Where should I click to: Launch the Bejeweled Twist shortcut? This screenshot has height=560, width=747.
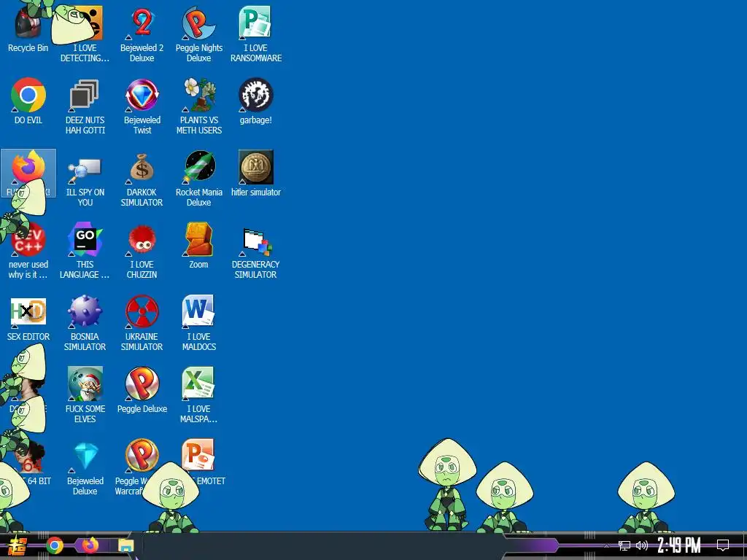tap(142, 106)
